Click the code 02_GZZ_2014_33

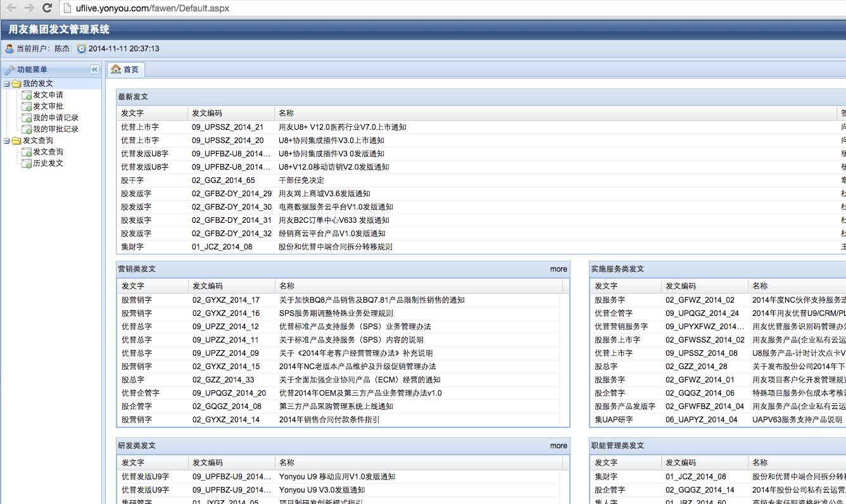coord(224,380)
